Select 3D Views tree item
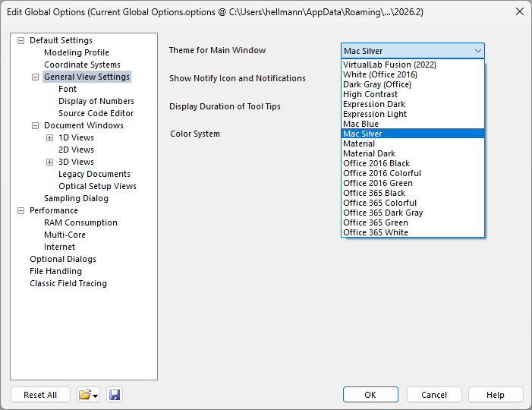This screenshot has width=532, height=410. [77, 162]
